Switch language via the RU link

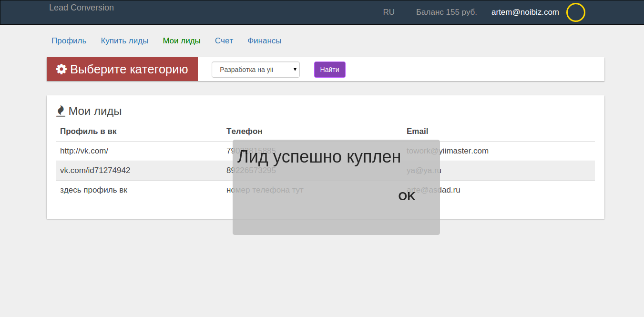coord(389,12)
